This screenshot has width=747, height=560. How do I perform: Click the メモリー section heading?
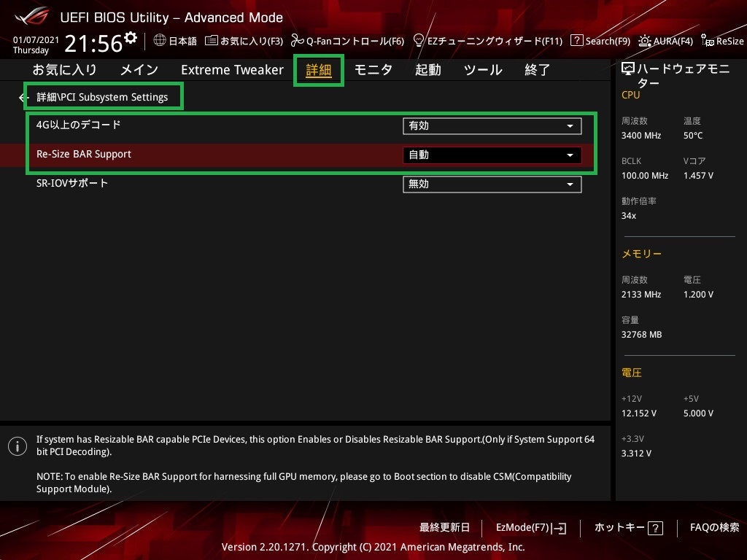pos(642,254)
